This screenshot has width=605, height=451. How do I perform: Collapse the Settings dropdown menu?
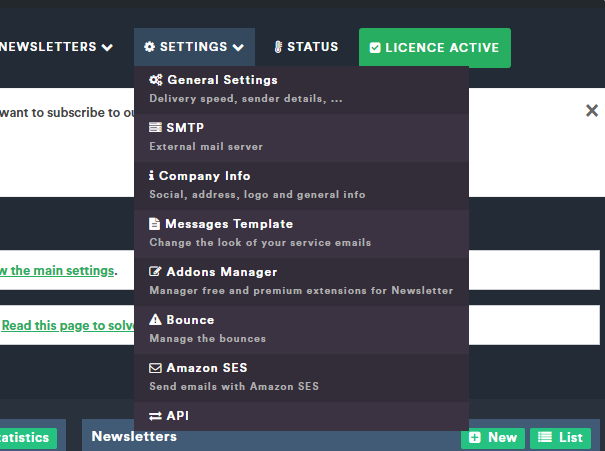click(194, 47)
